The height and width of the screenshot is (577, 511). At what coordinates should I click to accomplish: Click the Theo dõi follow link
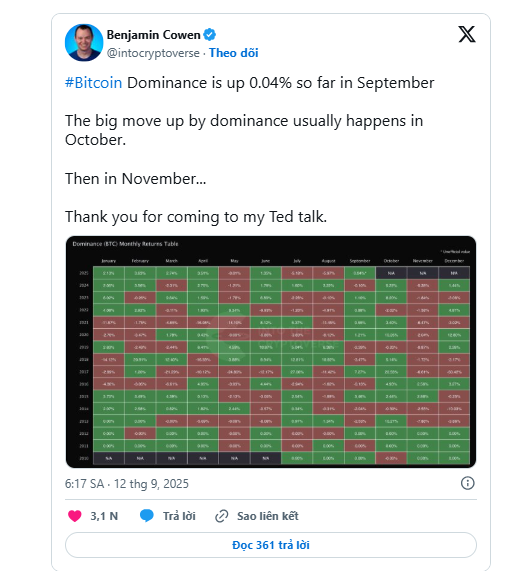pos(234,53)
